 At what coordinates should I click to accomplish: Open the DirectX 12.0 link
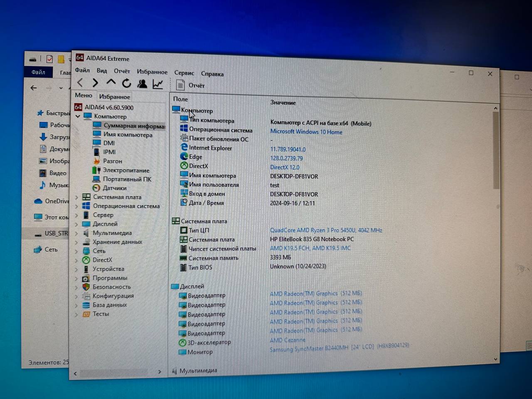pos(285,167)
